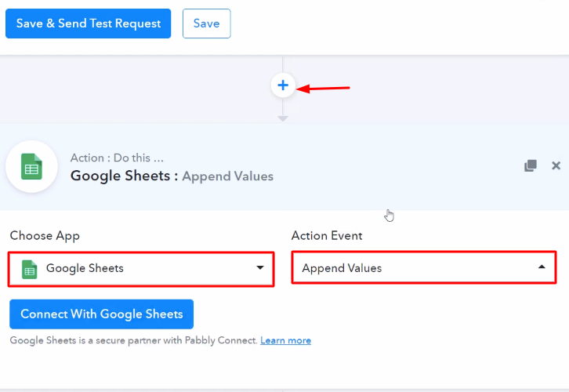Click the 'Action : Do this ...' label

117,158
